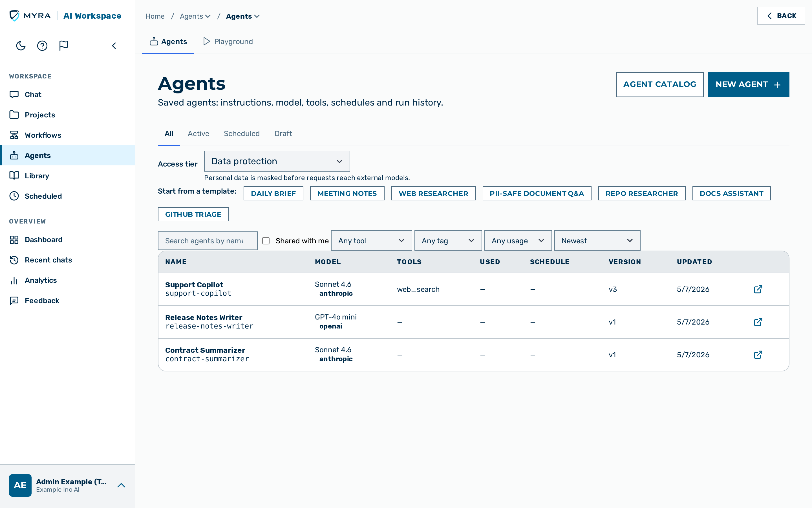Click the Search agents by name field
The width and height of the screenshot is (812, 508).
coord(208,240)
